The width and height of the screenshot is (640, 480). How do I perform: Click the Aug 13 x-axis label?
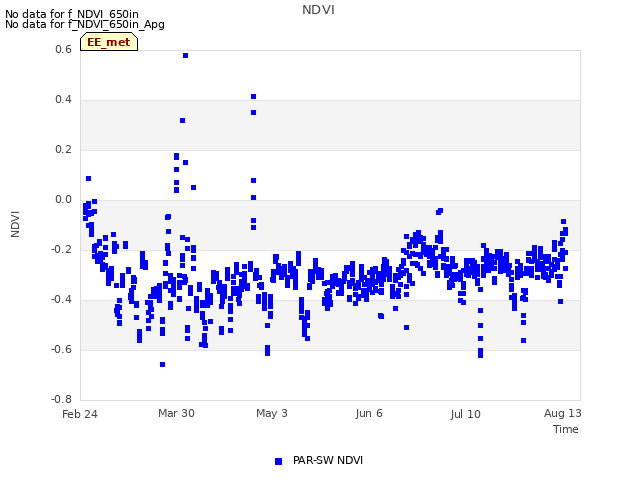(563, 413)
